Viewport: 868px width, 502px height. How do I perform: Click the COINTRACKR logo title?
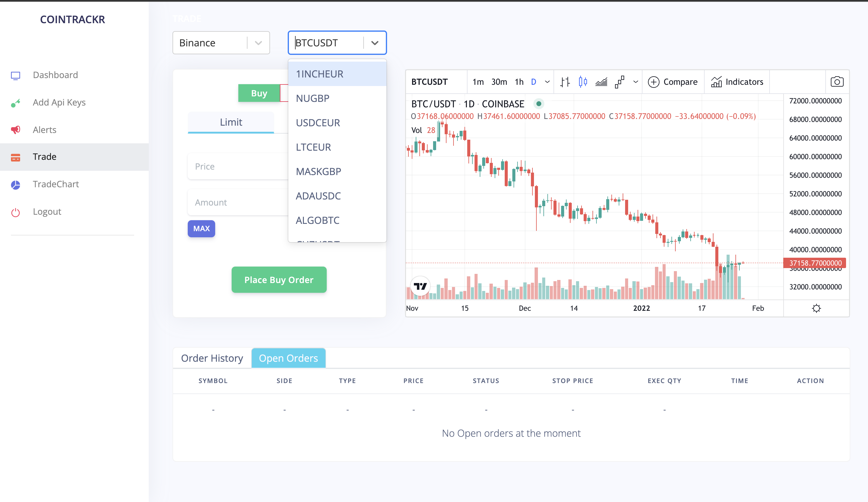(x=72, y=19)
